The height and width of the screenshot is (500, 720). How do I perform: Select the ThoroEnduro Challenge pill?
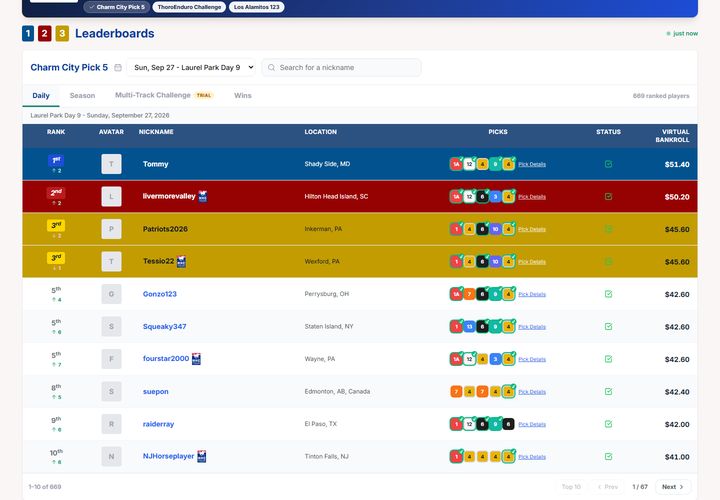point(189,7)
